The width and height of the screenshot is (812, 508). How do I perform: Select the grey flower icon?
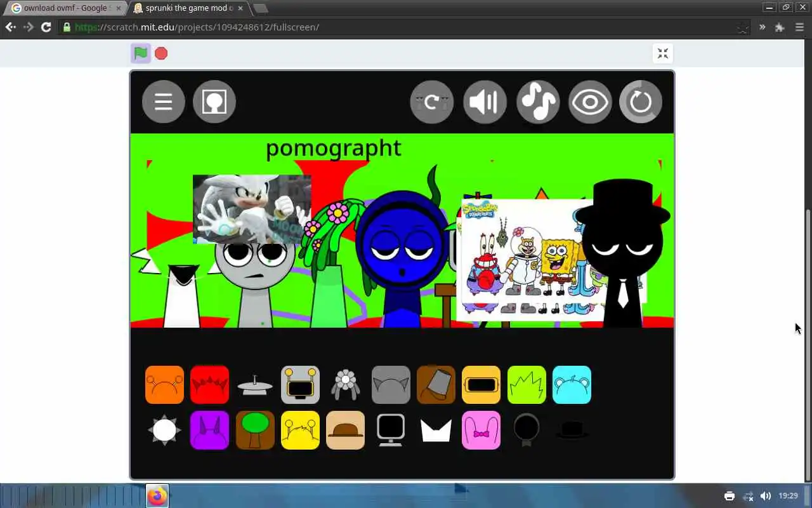click(346, 385)
